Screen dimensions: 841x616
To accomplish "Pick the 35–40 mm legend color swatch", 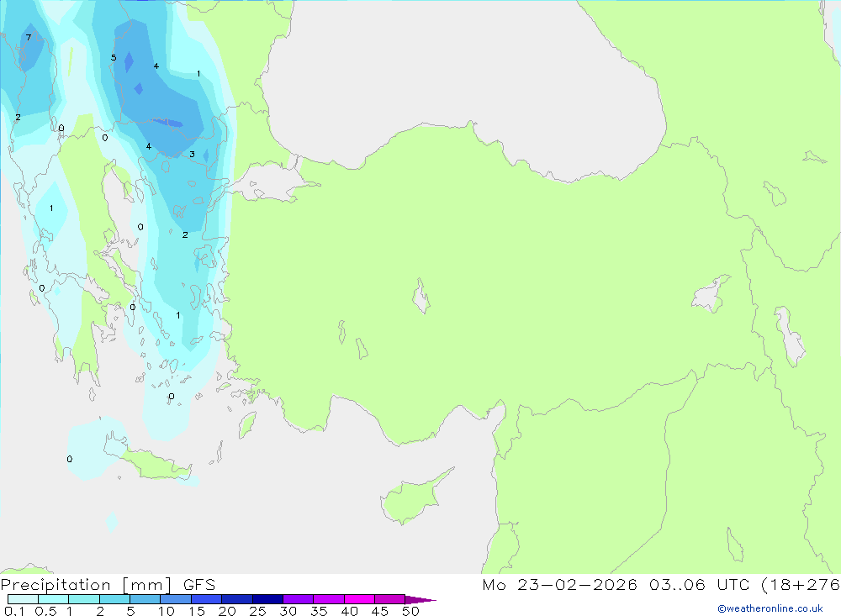I will point(329,599).
